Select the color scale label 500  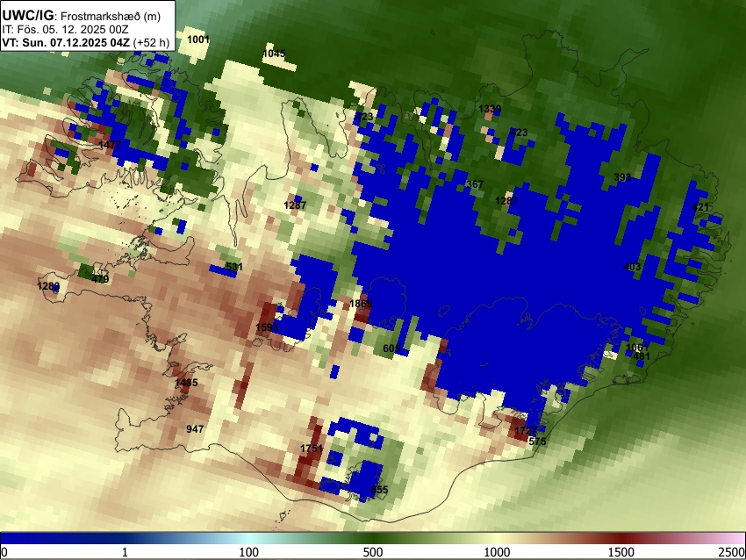[373, 552]
